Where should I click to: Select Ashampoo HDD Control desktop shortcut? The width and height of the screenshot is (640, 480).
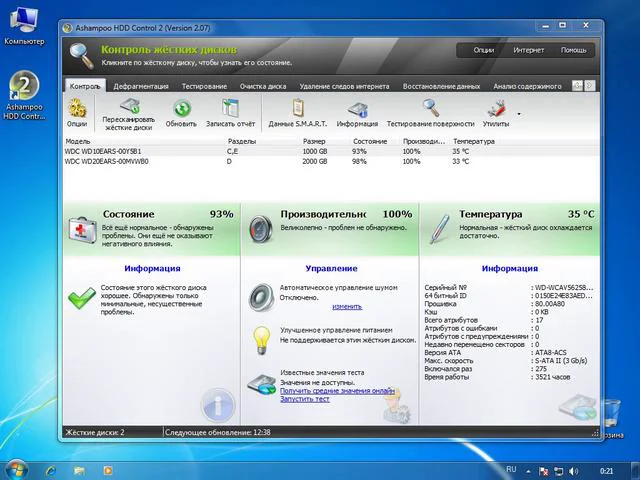(x=24, y=96)
